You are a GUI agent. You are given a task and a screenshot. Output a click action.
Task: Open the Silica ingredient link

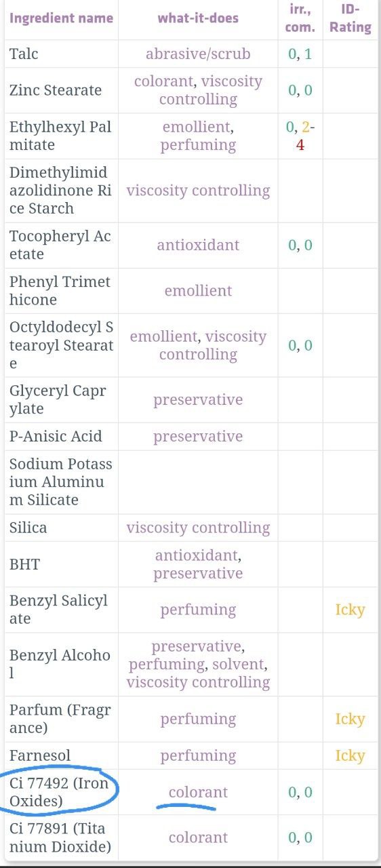click(28, 528)
